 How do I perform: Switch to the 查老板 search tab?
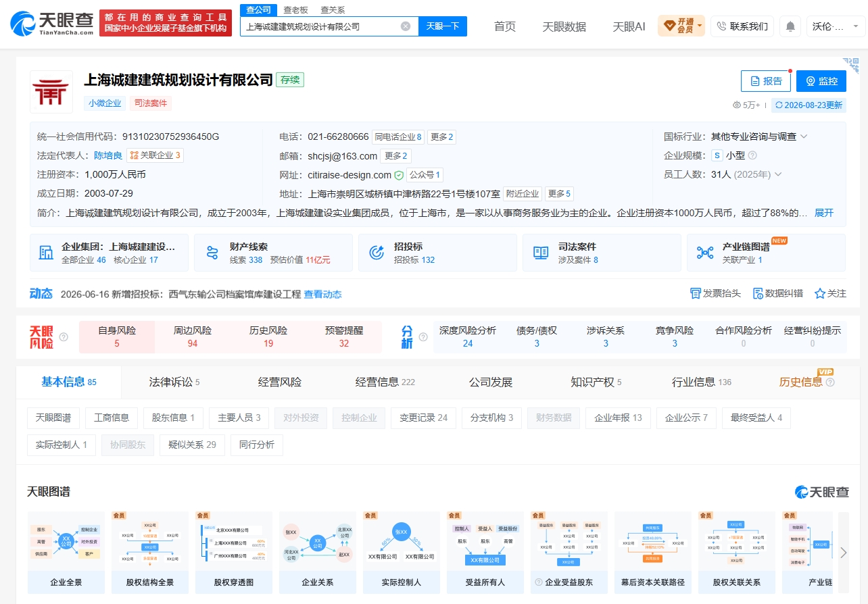(x=295, y=9)
